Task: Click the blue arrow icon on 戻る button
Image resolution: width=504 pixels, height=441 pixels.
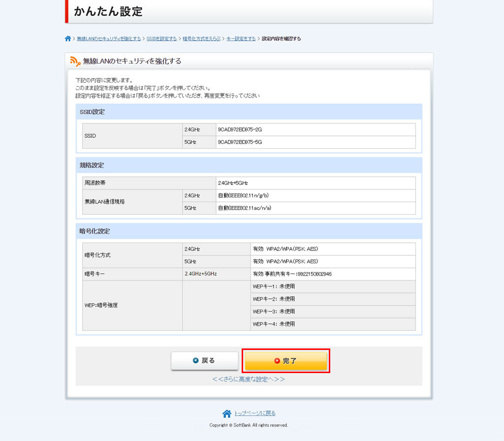Action: click(196, 361)
